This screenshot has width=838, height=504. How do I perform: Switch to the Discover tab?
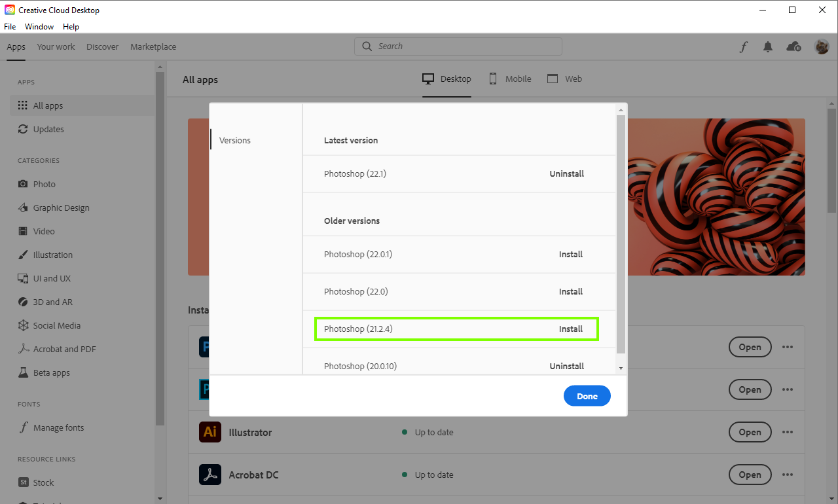pyautogui.click(x=103, y=46)
